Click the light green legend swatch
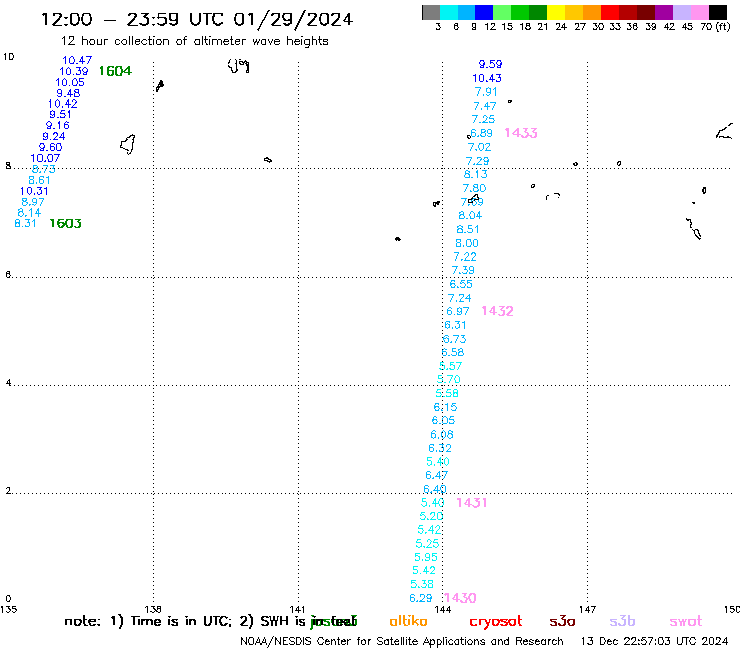740x650 pixels. tap(502, 12)
